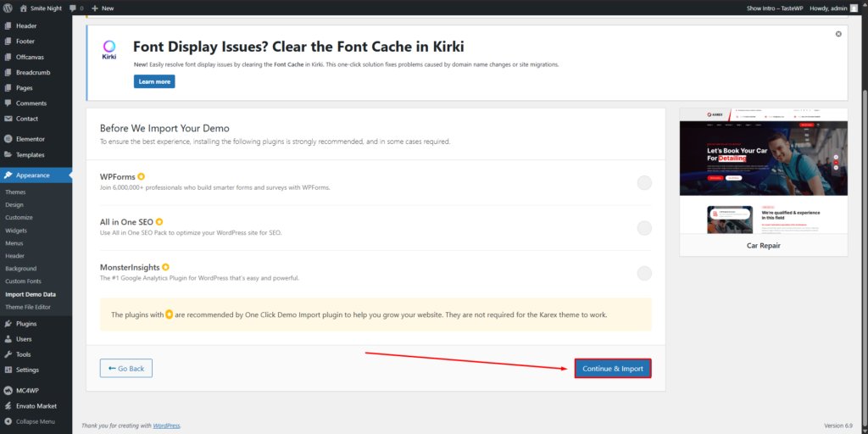Image resolution: width=868 pixels, height=434 pixels.
Task: Click the Plugins icon in sidebar
Action: [8, 324]
